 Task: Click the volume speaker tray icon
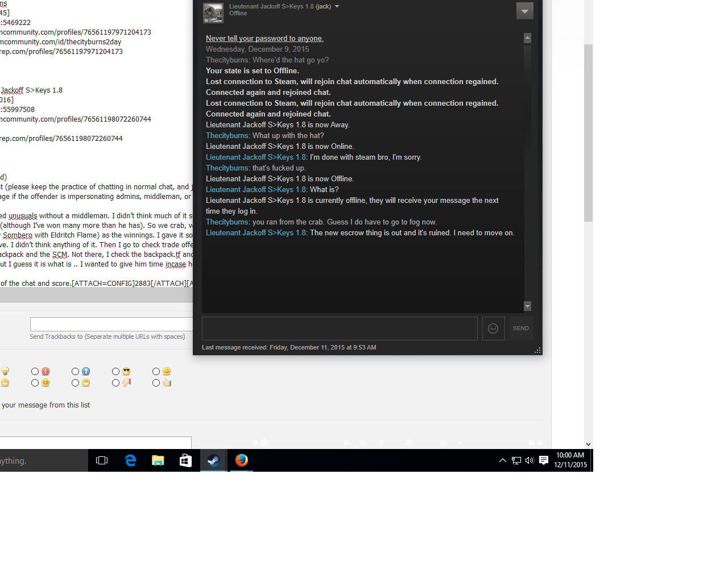point(530,460)
